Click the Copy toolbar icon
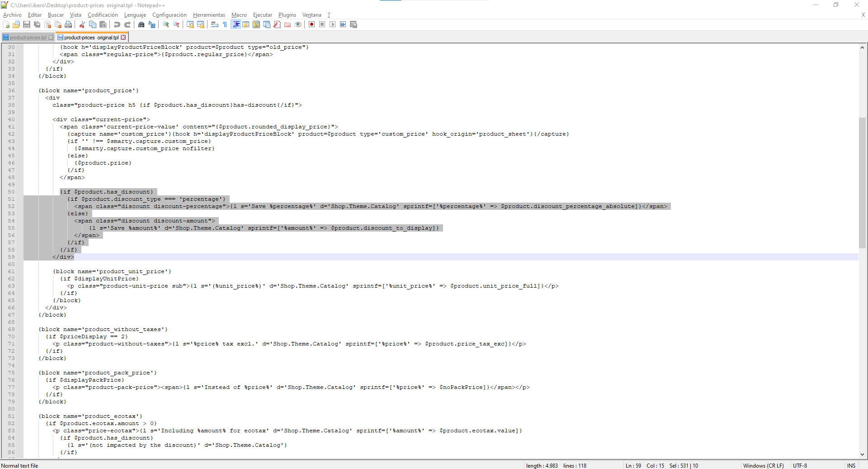Image resolution: width=868 pixels, height=469 pixels. click(x=93, y=24)
